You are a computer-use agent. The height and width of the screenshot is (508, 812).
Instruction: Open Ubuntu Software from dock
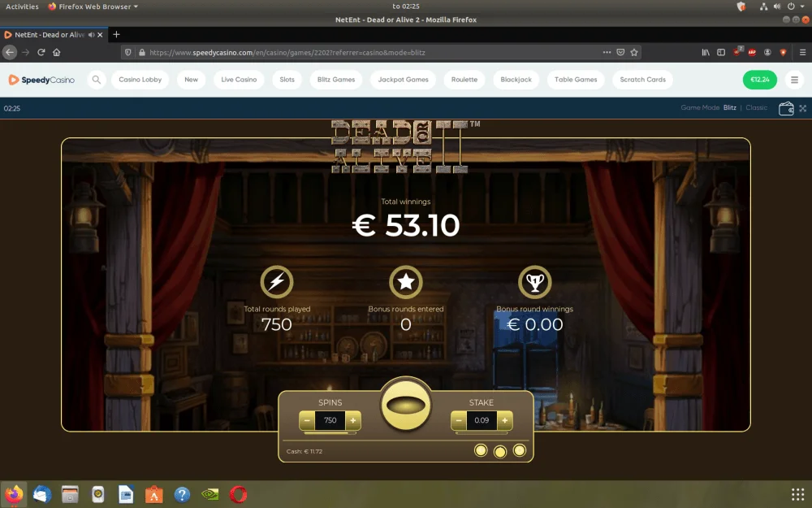(153, 494)
